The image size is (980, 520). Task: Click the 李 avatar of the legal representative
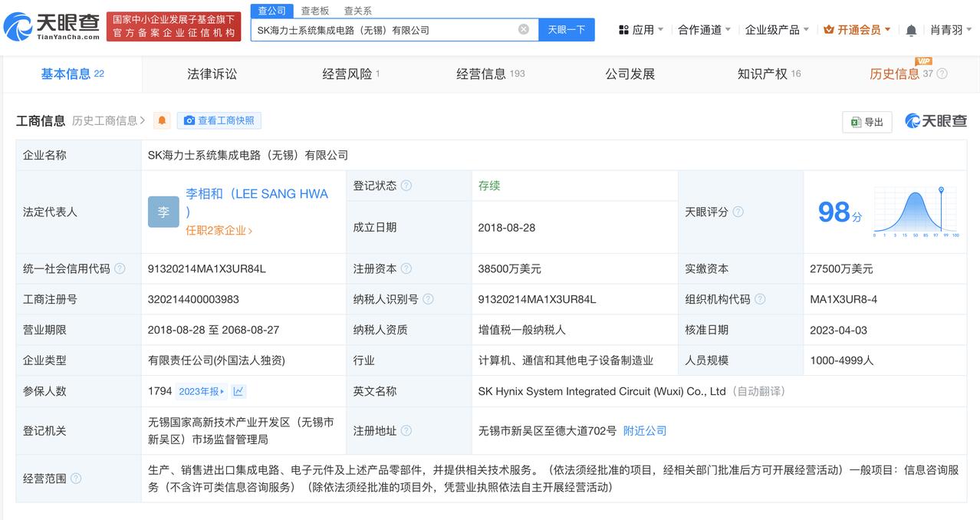(163, 212)
